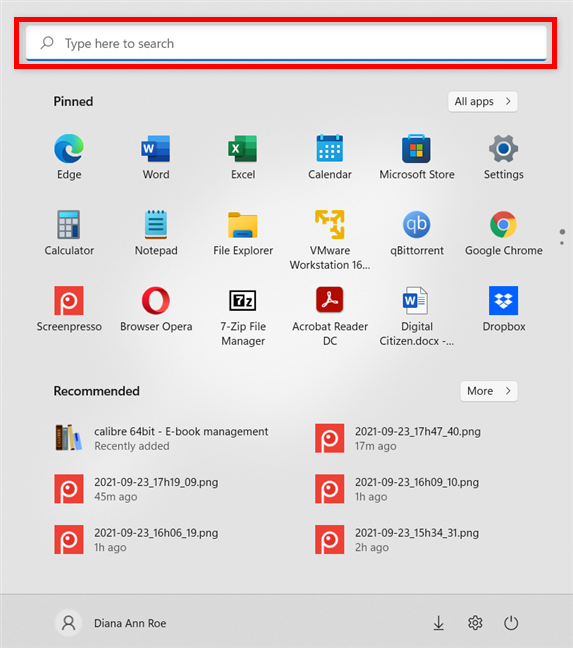Open the pinned Settings app
The image size is (573, 648).
click(x=504, y=157)
